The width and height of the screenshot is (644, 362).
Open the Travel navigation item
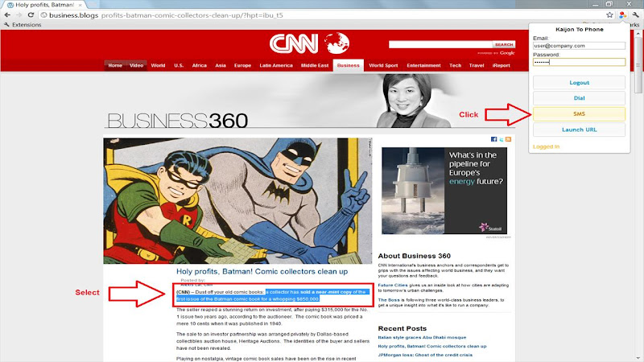pos(477,65)
